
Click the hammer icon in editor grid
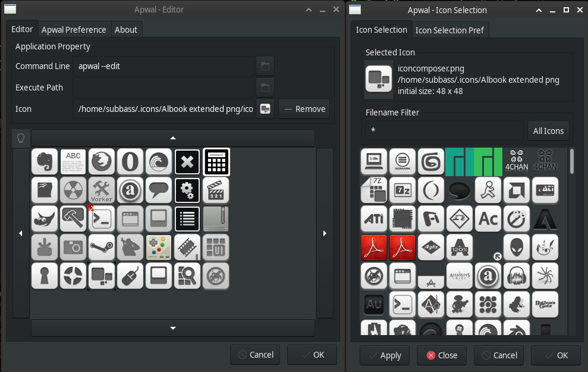coord(73,219)
